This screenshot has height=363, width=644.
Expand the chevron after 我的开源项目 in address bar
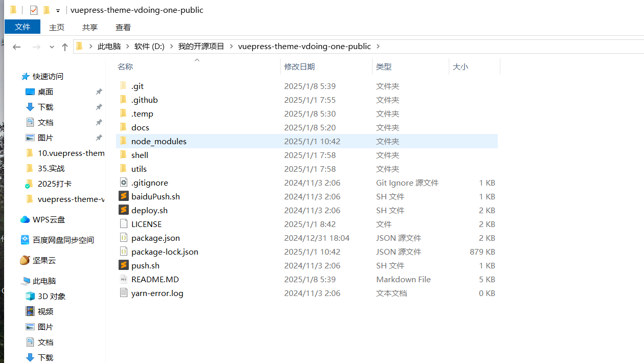(x=231, y=46)
